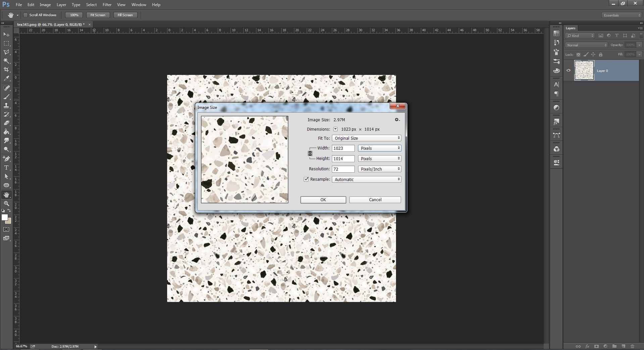The height and width of the screenshot is (350, 644).
Task: Open the Resample method dropdown
Action: [x=366, y=179]
